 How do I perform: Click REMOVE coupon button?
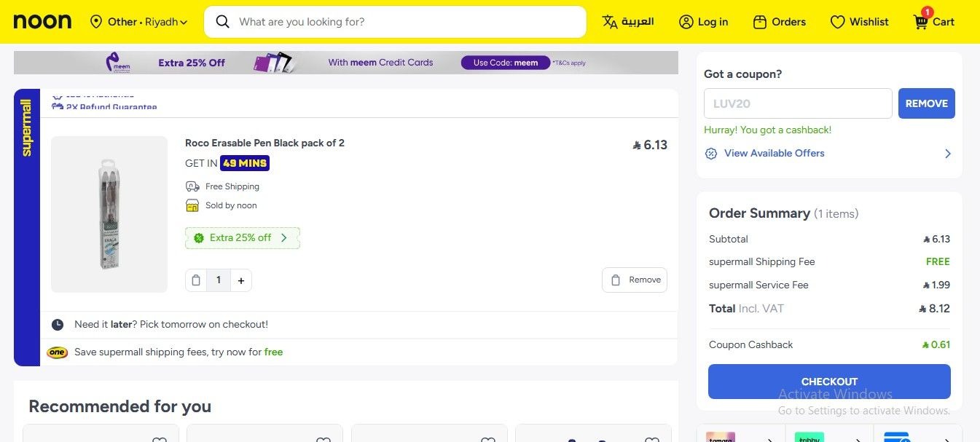point(926,103)
